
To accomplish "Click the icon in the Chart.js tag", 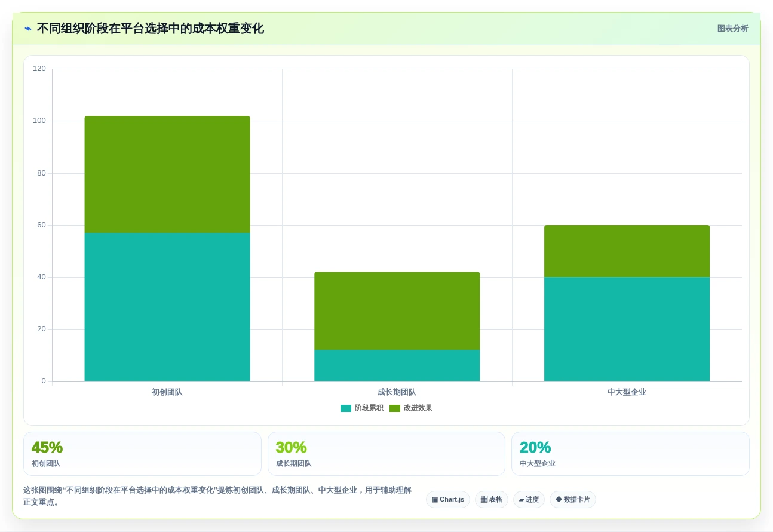I will coord(435,499).
